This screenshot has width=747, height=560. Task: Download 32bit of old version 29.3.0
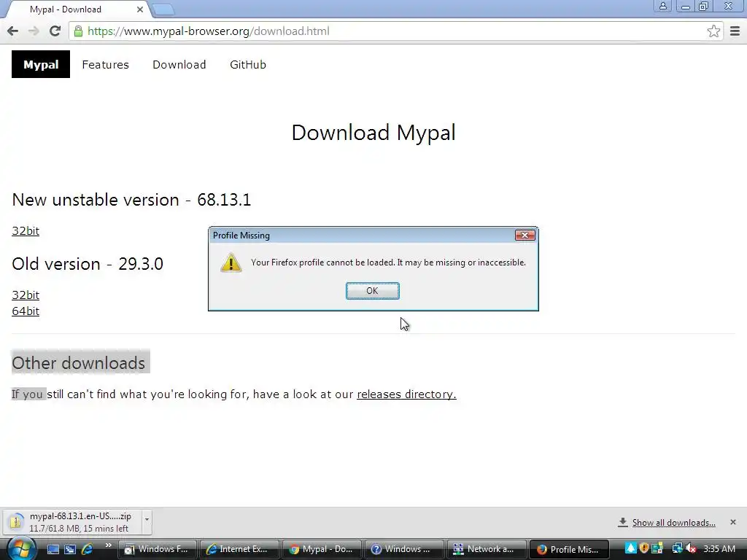(x=26, y=295)
